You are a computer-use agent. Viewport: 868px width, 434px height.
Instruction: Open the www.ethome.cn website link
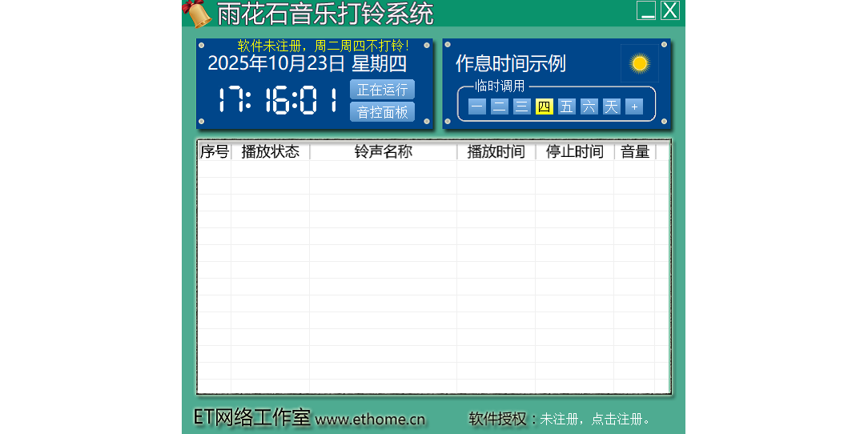tap(370, 419)
